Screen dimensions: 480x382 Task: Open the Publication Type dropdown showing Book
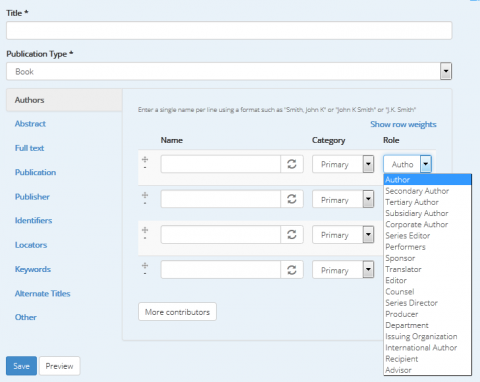229,71
